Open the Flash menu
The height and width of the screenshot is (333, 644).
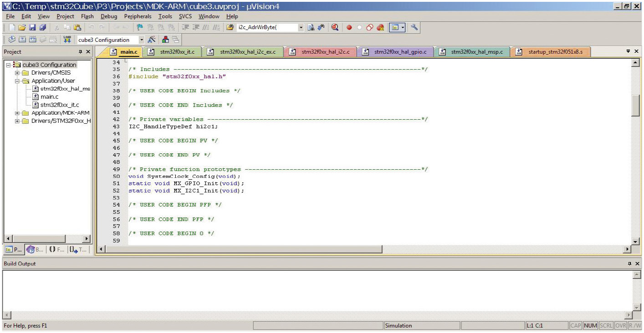pyautogui.click(x=87, y=16)
